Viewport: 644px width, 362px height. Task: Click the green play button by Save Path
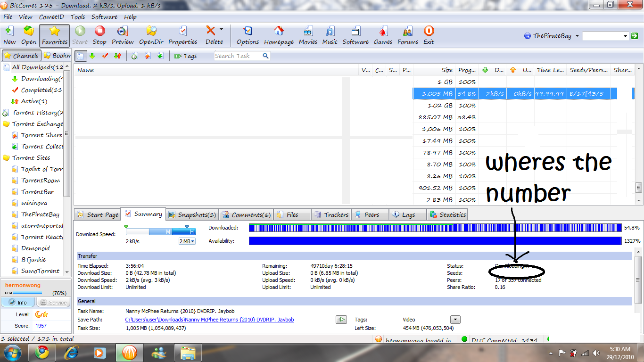pos(341,320)
